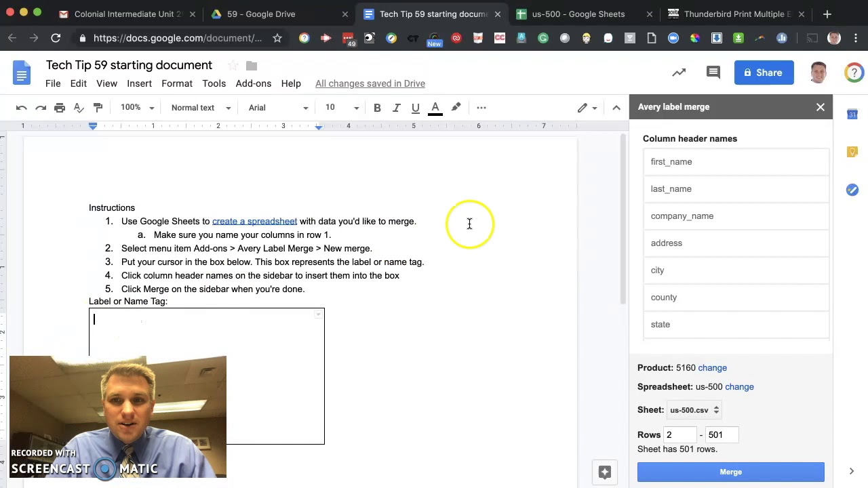Open the File menu
Viewport: 868px width, 488px height.
coord(53,83)
